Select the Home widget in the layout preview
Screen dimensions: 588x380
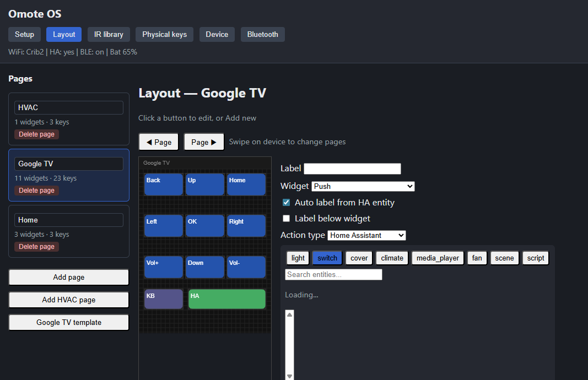click(x=246, y=184)
